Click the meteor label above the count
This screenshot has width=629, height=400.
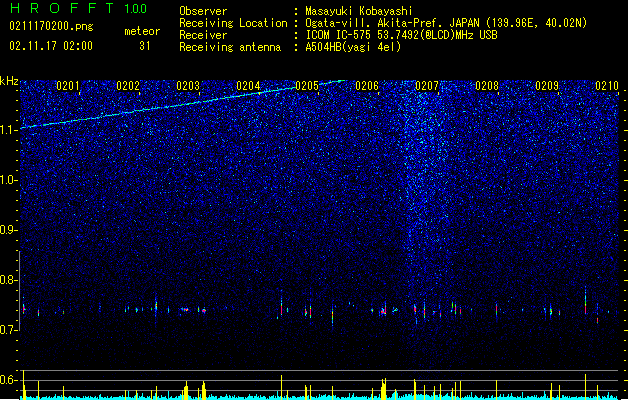142,31
